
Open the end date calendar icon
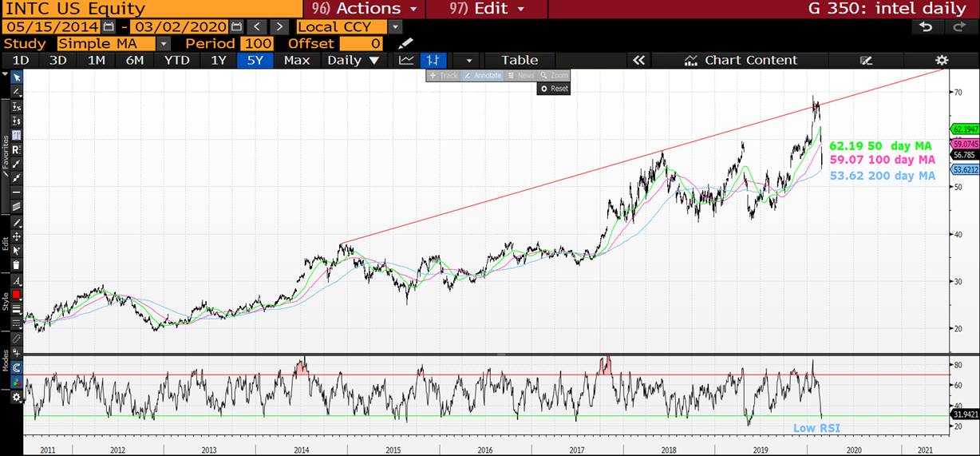(x=237, y=26)
